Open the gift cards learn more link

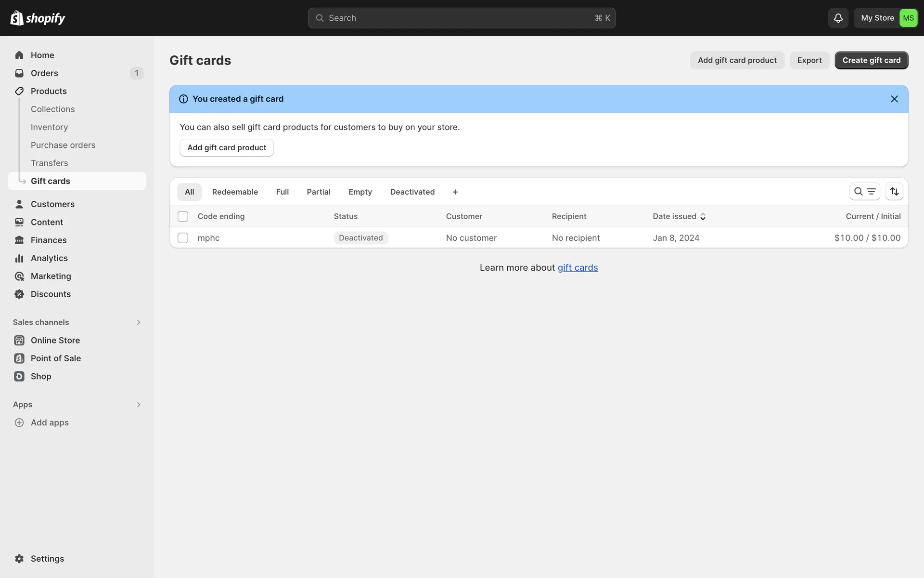point(577,268)
